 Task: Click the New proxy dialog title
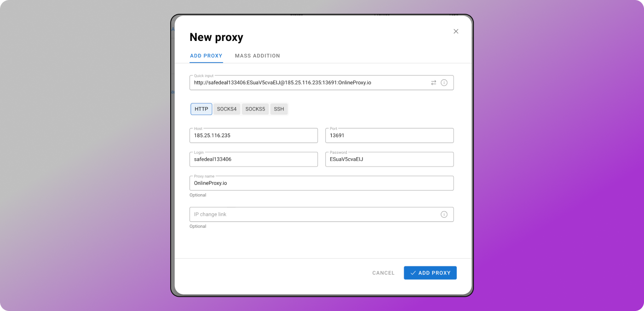click(x=216, y=37)
